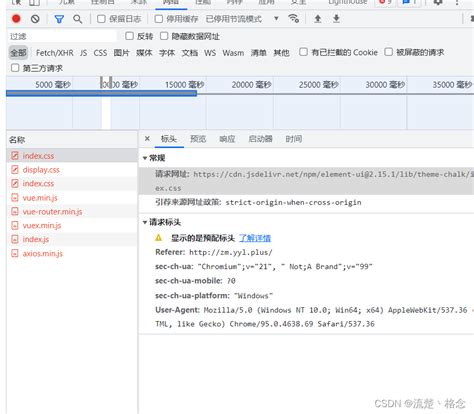Viewport: 474px width, 414px height.
Task: Enable the 停用缓存 checkbox
Action: coord(159,19)
